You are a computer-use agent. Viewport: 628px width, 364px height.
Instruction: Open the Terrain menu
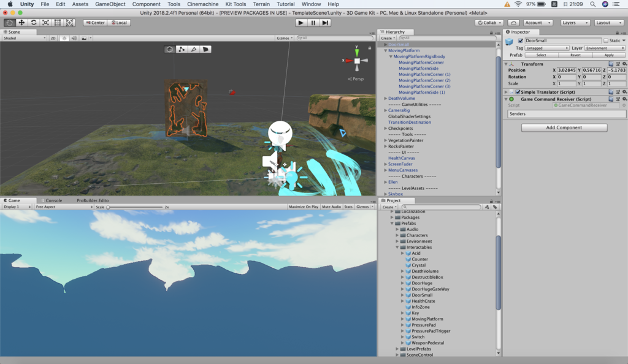[261, 4]
